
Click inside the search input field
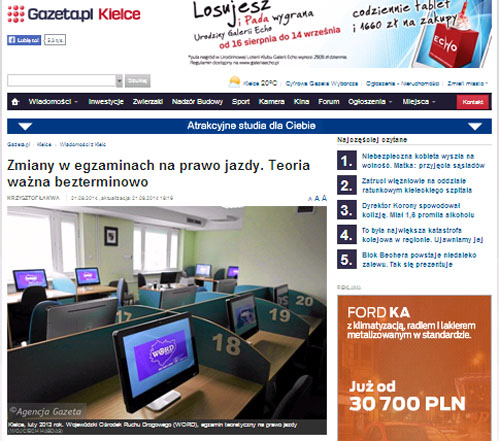[62, 81]
